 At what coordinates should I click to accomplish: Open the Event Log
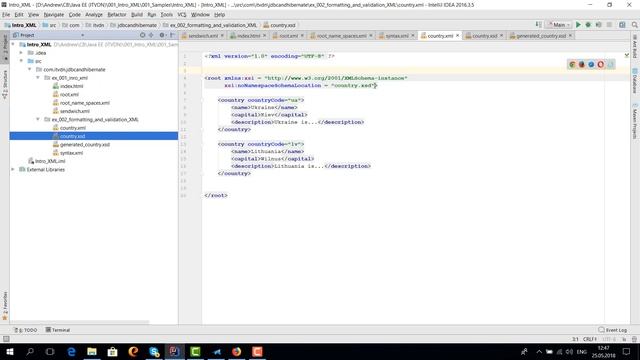(x=613, y=330)
